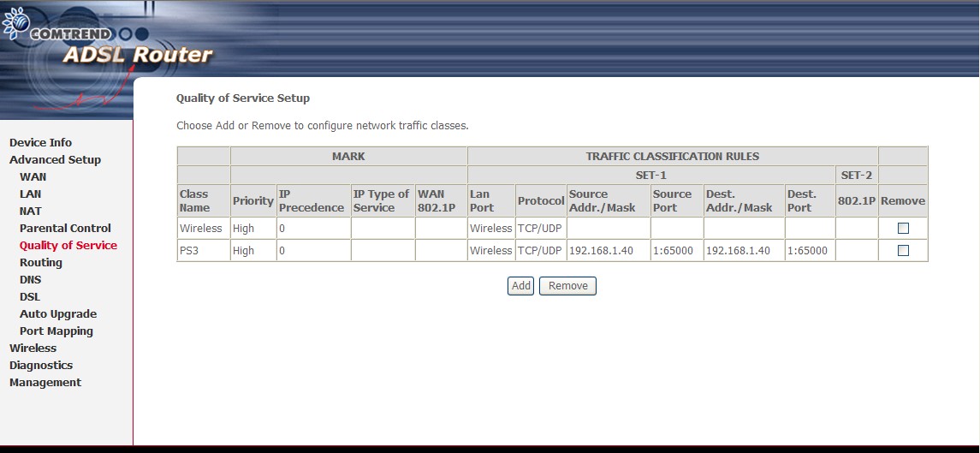Open the WAN settings page

[33, 177]
